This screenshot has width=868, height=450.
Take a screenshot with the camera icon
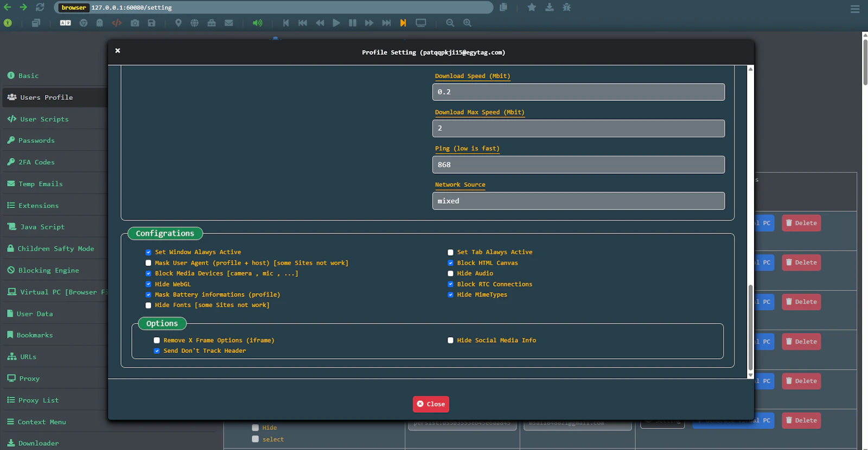click(x=135, y=23)
